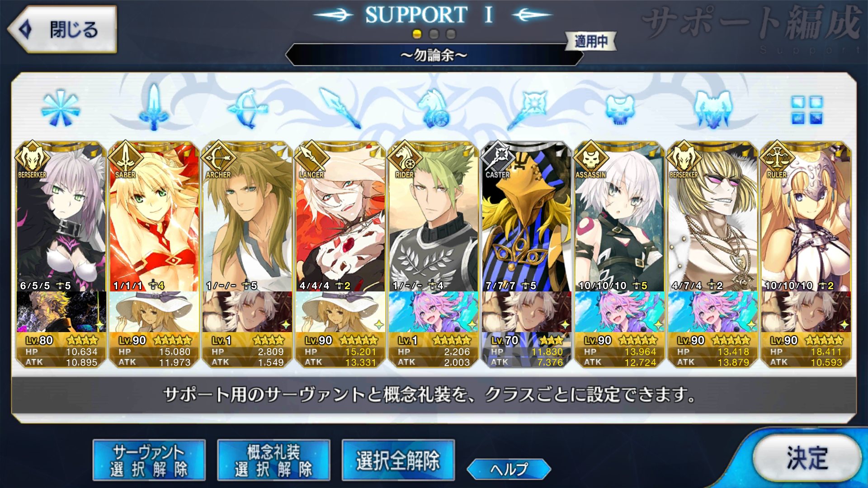Select the first support set dot
The height and width of the screenshot is (488, 868).
coord(417,34)
